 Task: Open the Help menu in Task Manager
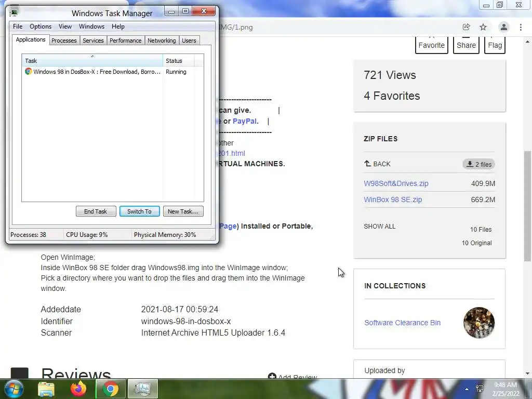(118, 26)
